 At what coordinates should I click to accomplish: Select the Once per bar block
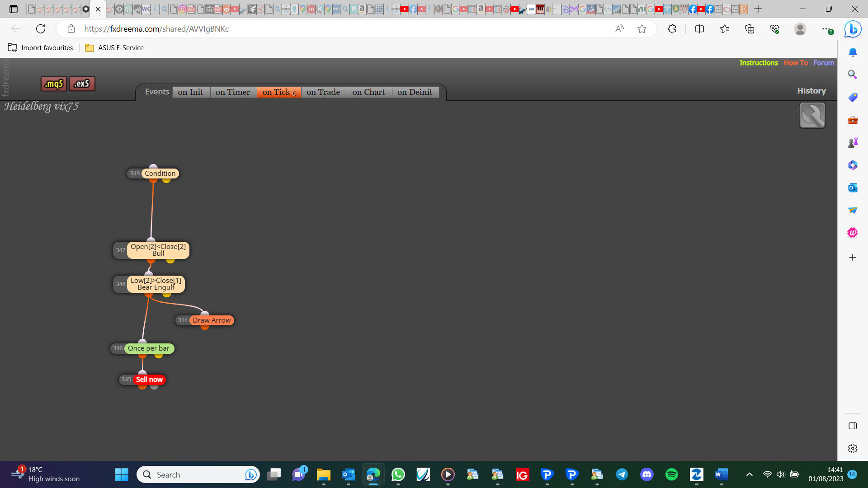click(149, 348)
